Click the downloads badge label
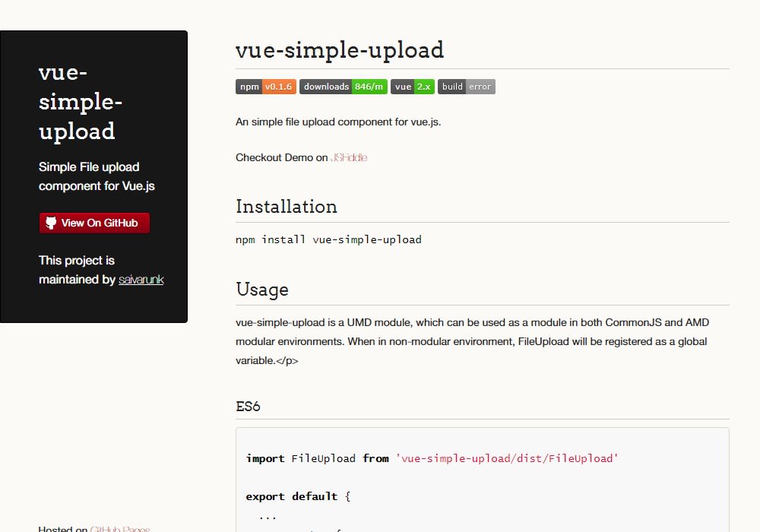The width and height of the screenshot is (760, 532). pyautogui.click(x=326, y=86)
